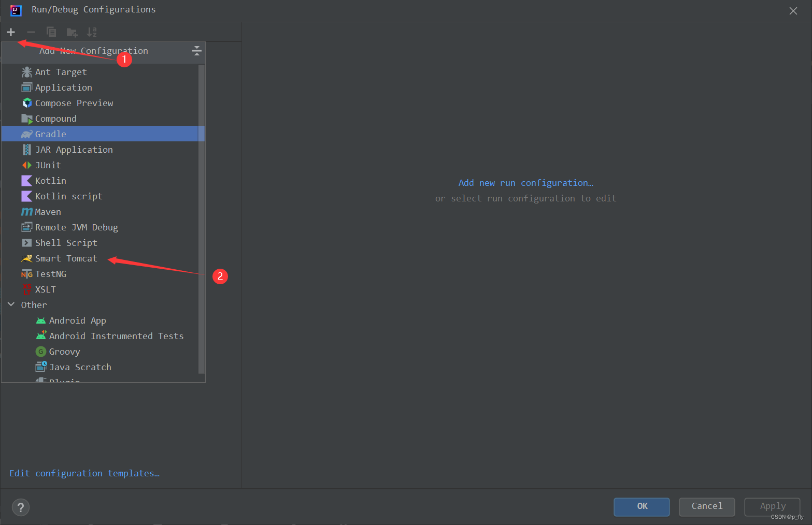Image resolution: width=812 pixels, height=525 pixels.
Task: Click the Ant Target spider icon
Action: click(27, 72)
